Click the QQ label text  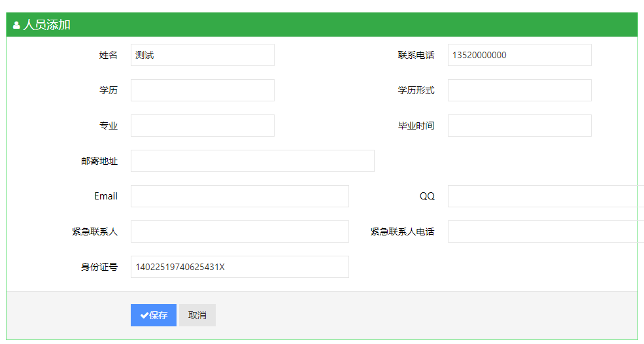[x=427, y=196]
